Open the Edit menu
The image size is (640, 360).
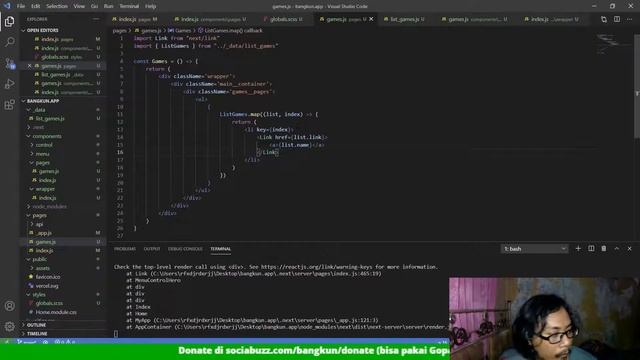(x=36, y=6)
